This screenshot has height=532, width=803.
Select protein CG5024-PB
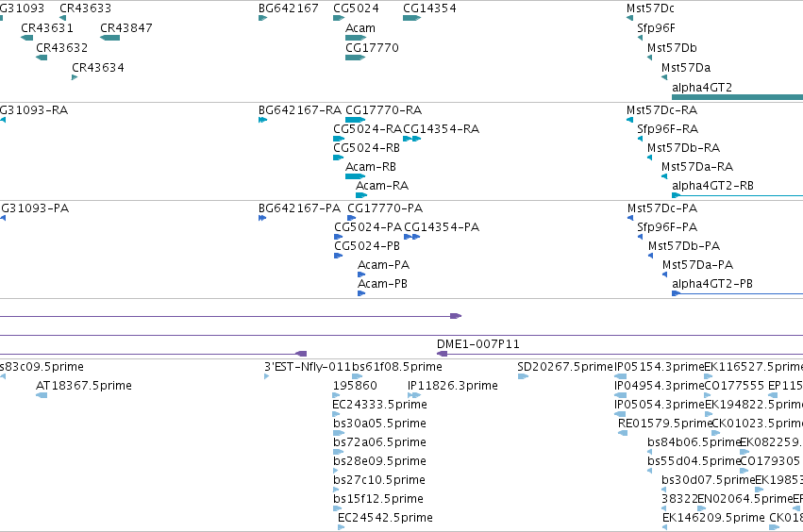point(367,246)
